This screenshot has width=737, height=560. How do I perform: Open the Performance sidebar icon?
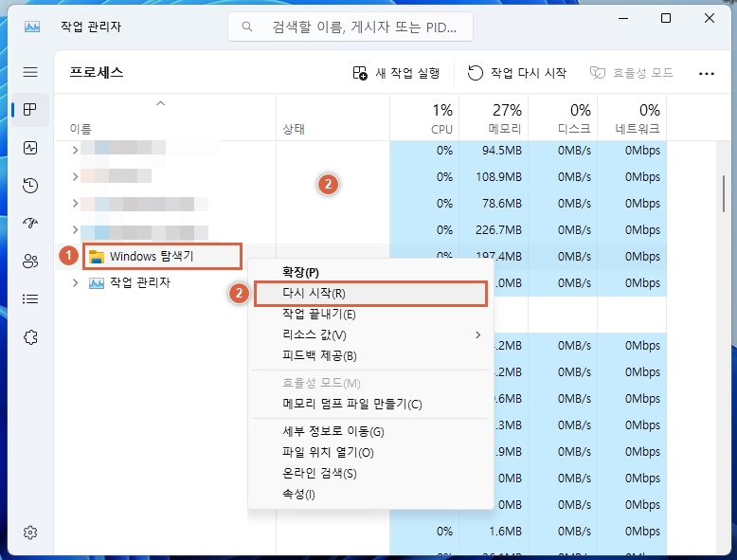pyautogui.click(x=30, y=148)
